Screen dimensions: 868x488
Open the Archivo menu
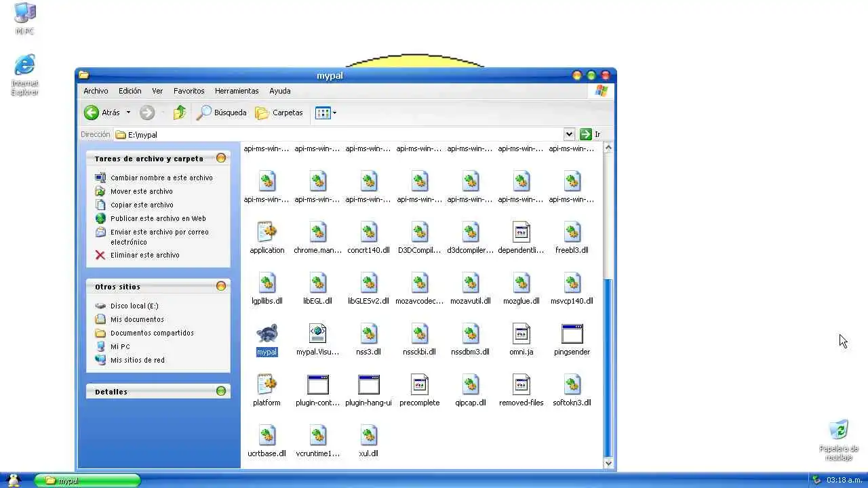click(x=96, y=91)
